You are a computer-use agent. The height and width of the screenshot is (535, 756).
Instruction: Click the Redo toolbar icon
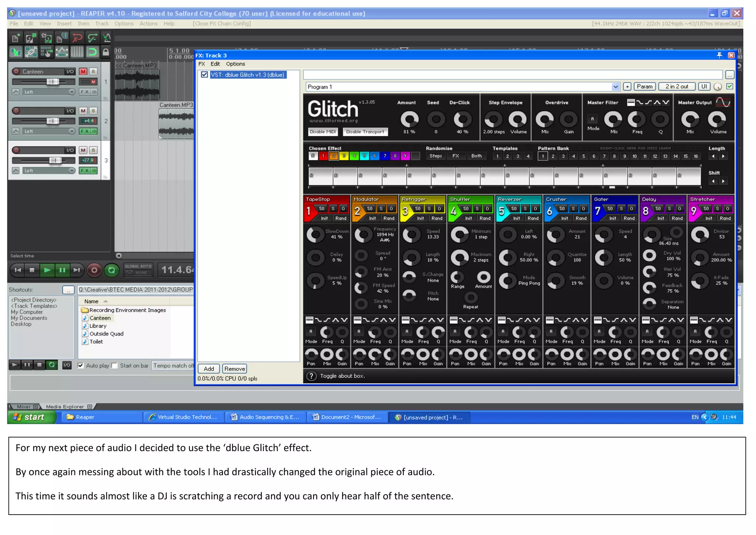[92, 38]
